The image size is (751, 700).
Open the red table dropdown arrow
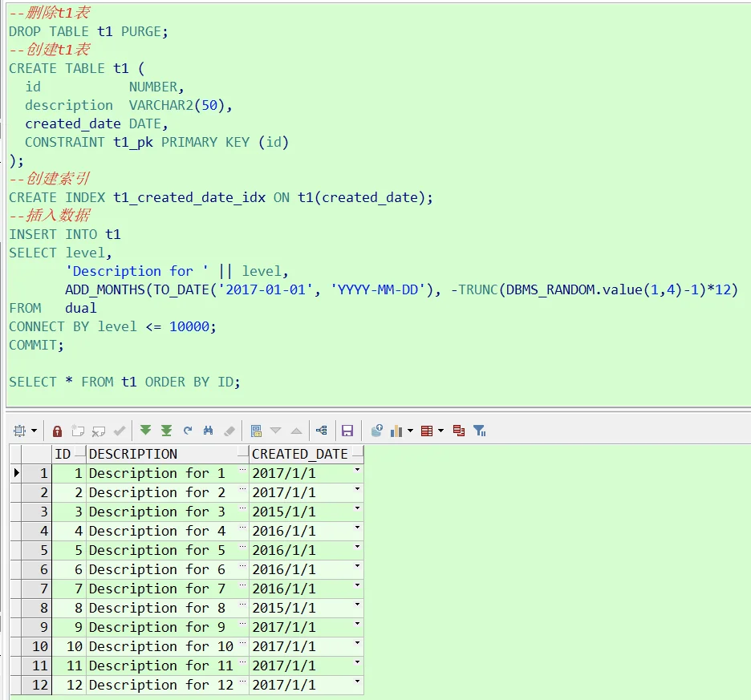click(x=440, y=431)
